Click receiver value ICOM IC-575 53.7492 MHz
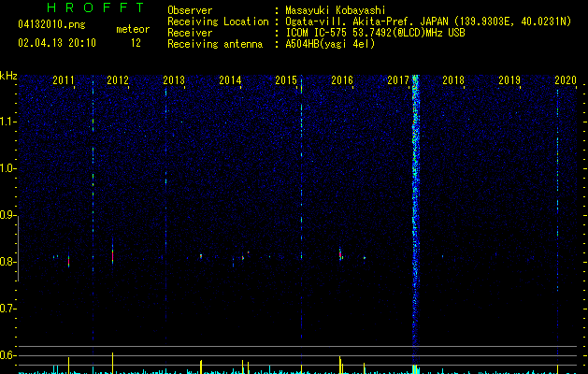The width and height of the screenshot is (588, 374). coord(375,33)
